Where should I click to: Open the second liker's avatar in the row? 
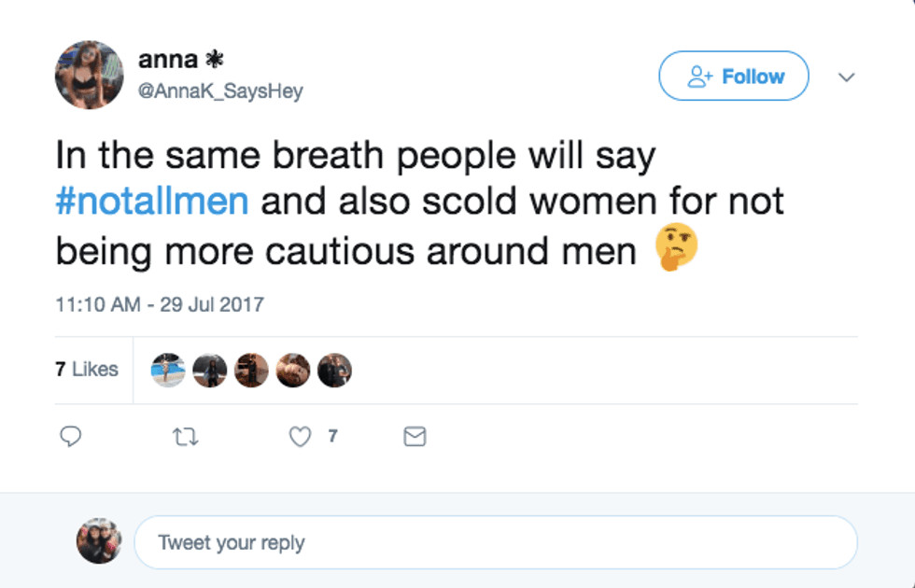210,371
